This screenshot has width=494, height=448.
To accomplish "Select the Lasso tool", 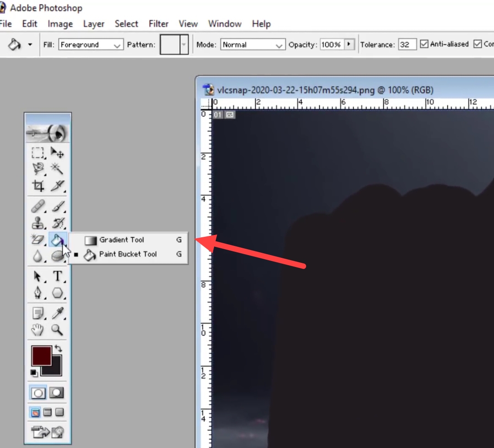I will pos(38,169).
